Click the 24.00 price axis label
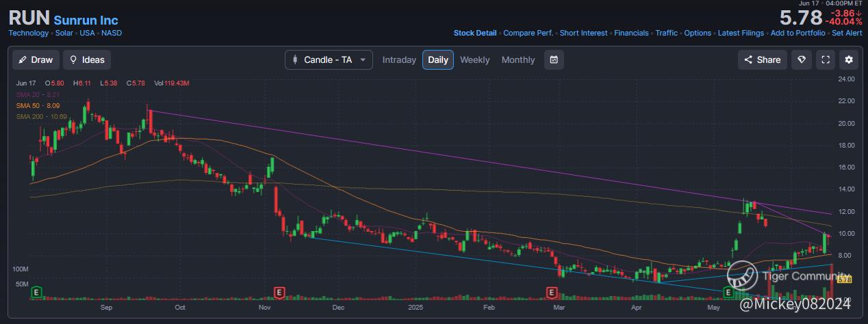This screenshot has width=868, height=324. click(847, 79)
